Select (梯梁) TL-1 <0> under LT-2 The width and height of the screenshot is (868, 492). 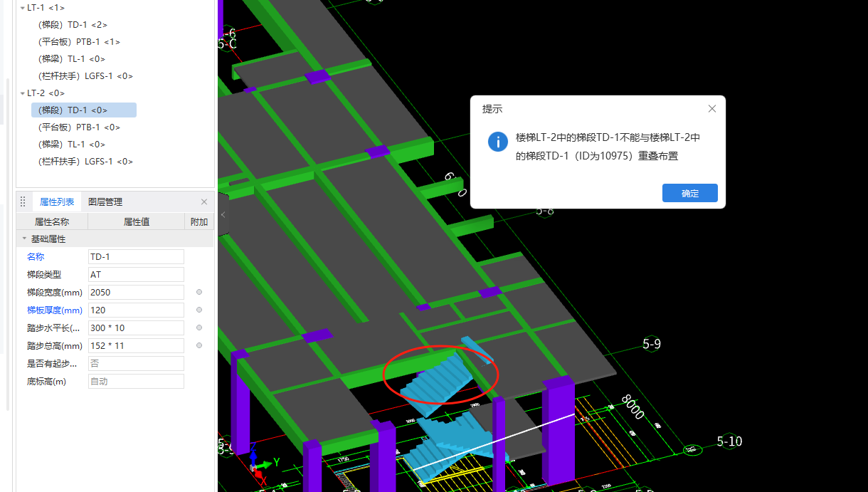coord(72,145)
